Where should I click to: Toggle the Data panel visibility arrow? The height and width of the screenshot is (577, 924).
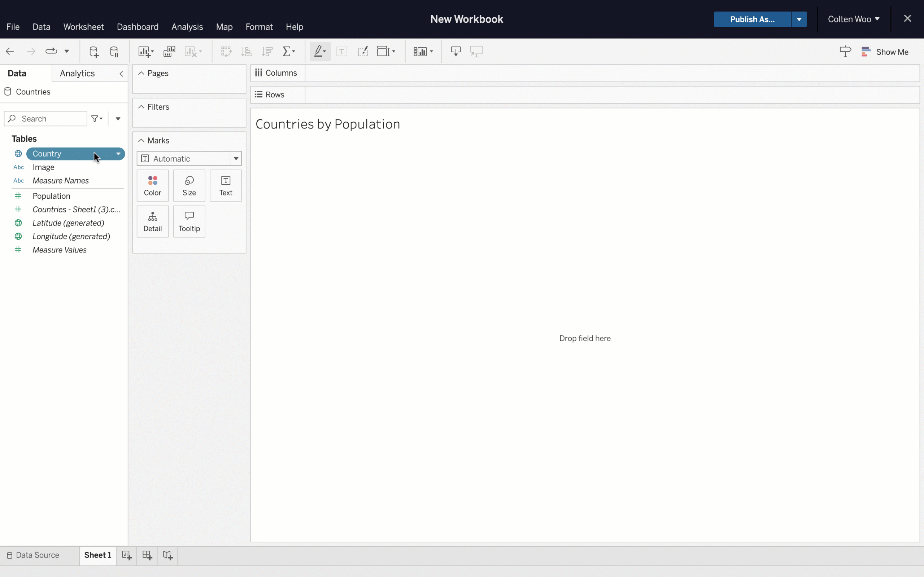coord(121,73)
